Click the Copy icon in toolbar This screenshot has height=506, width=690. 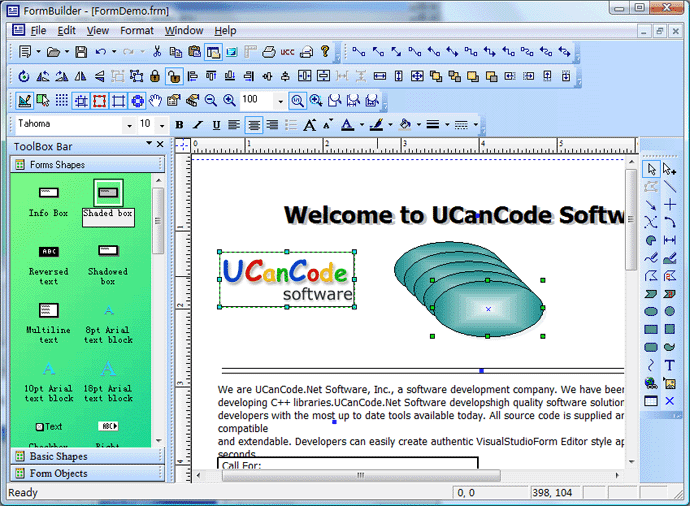click(176, 52)
